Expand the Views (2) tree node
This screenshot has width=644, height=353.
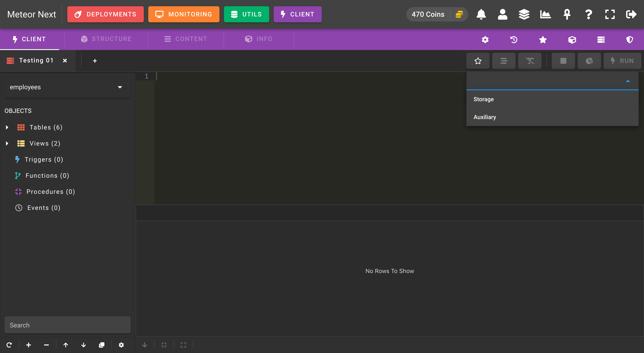pos(7,143)
